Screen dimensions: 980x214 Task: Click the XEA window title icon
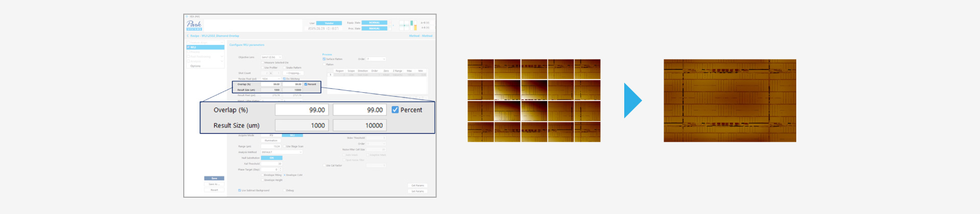click(x=187, y=17)
